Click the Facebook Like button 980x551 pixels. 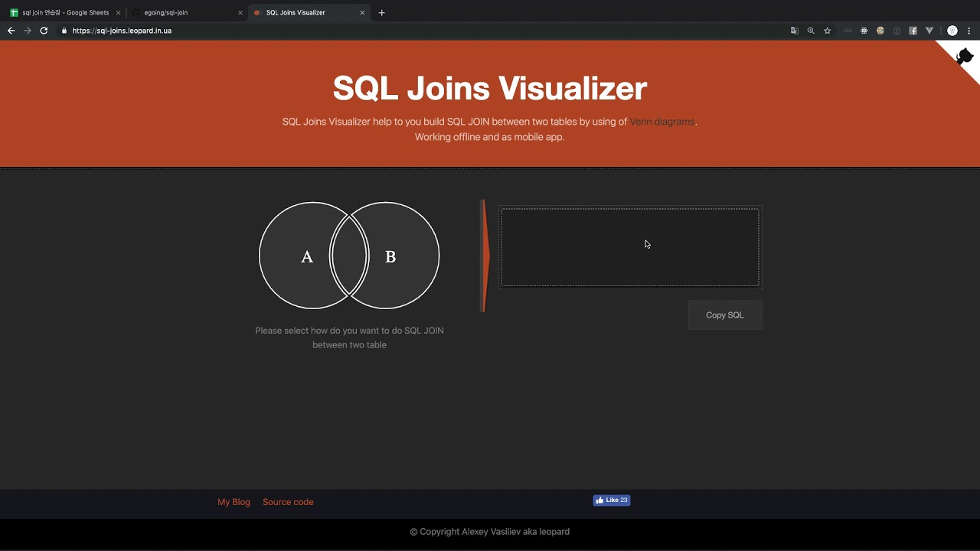pyautogui.click(x=612, y=500)
